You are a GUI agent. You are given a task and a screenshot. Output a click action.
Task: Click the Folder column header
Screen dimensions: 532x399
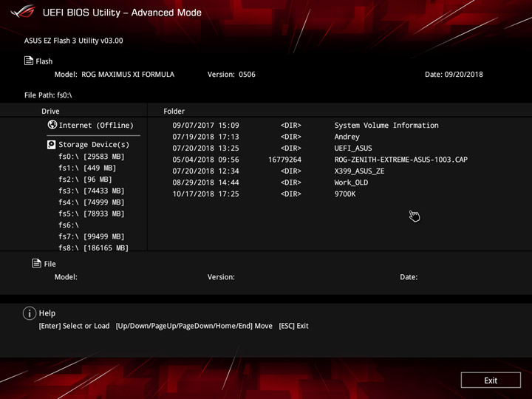point(174,111)
